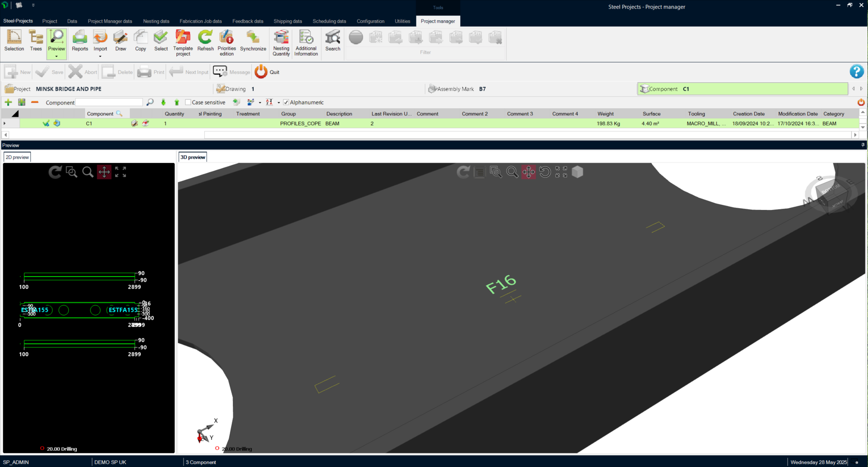Uncheck the Alphanumeric checkbox
This screenshot has width=868, height=467.
286,102
